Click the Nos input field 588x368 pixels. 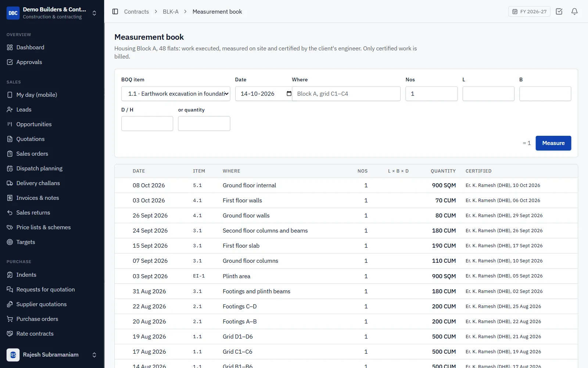(431, 94)
